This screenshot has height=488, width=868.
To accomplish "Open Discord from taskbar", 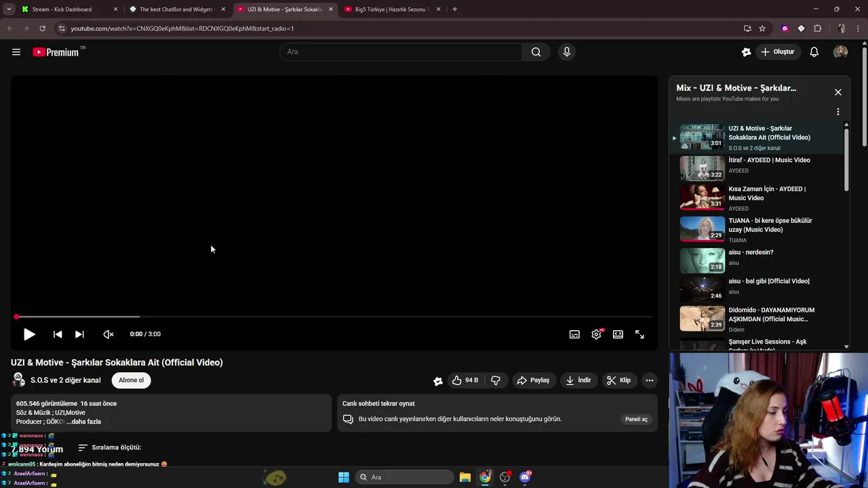I will 525,477.
